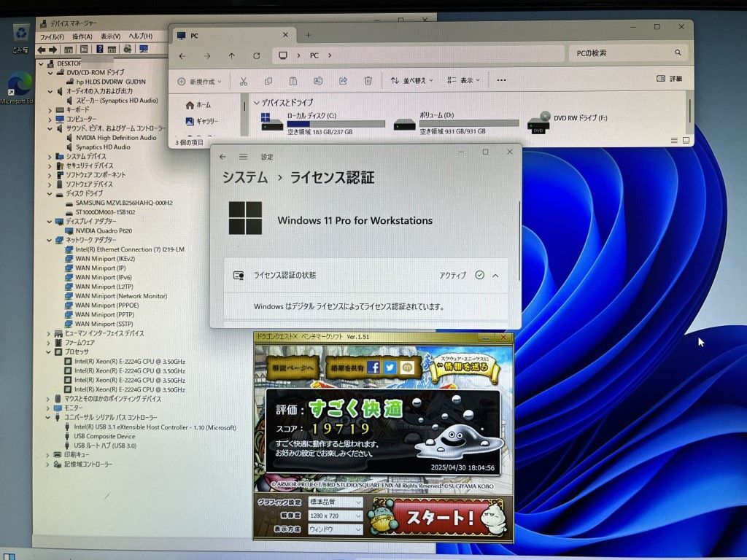Click the Delete trash icon in Explorer
The height and width of the screenshot is (560, 747).
coord(368,81)
